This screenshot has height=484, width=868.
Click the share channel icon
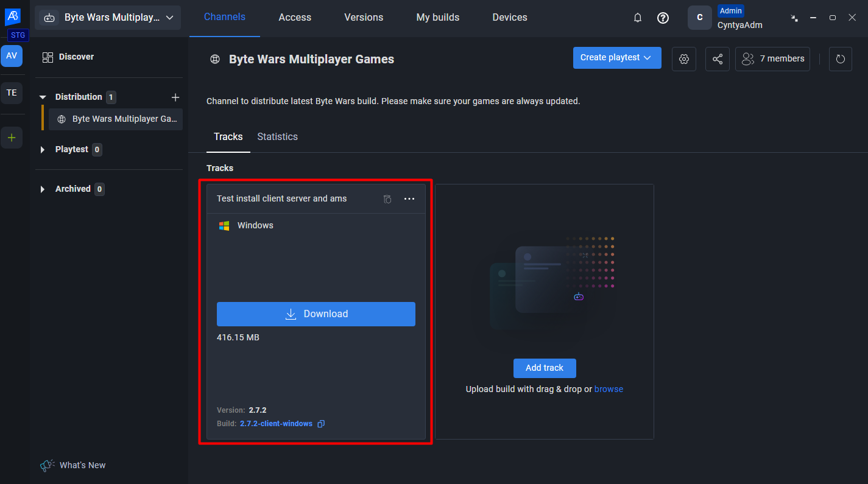[718, 59]
